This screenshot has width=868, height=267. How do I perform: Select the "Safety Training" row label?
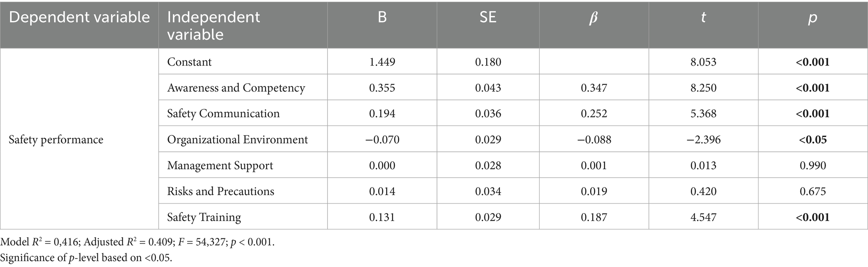click(204, 217)
